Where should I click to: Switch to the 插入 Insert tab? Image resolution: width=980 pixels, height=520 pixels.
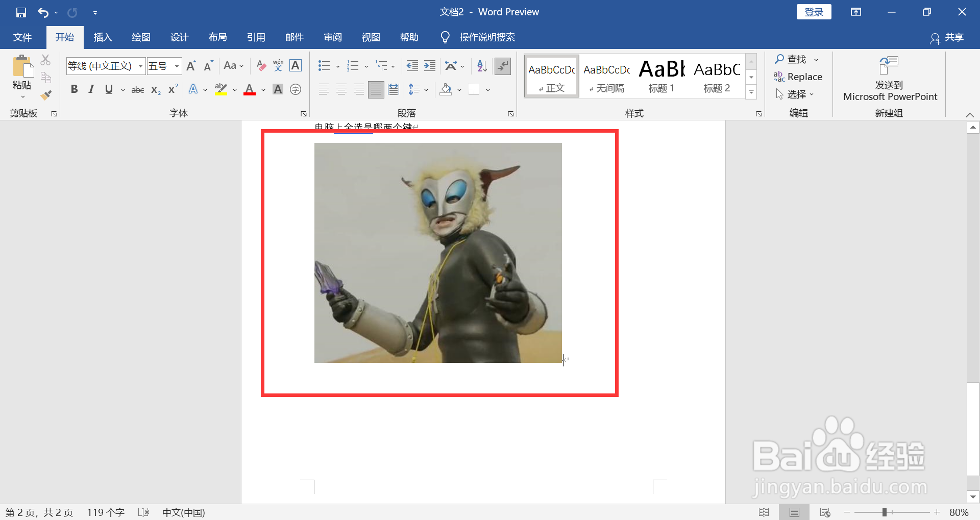click(103, 37)
